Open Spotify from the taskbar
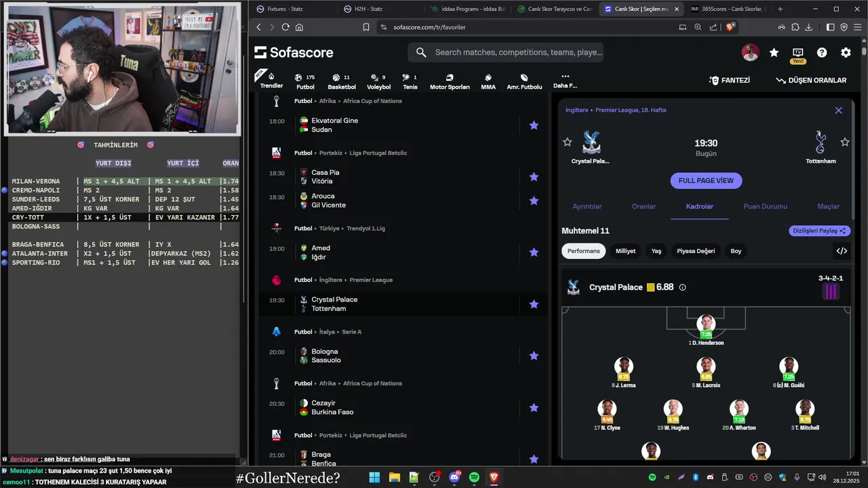The width and height of the screenshot is (868, 488). coord(474,477)
